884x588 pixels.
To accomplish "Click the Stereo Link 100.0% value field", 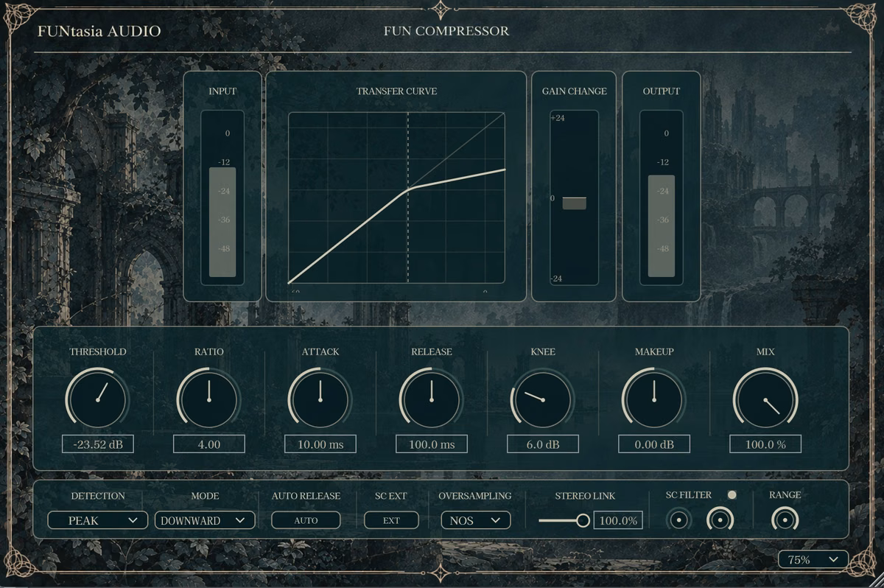I will pos(618,520).
